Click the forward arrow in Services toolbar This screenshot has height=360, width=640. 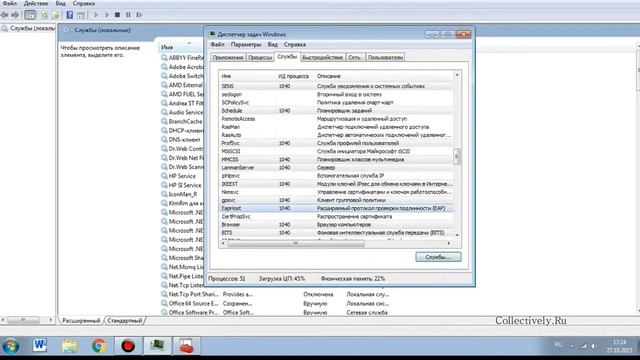click(x=15, y=15)
